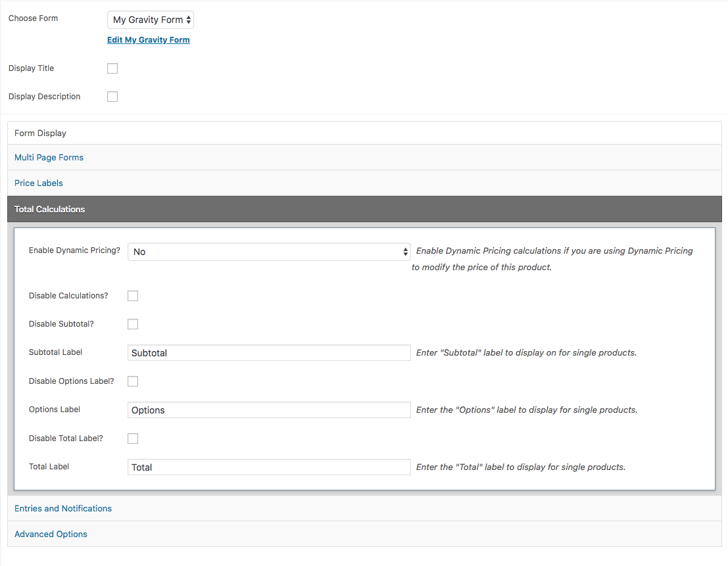Image resolution: width=728 pixels, height=566 pixels.
Task: Open the Enable Dynamic Pricing dropdown
Action: tap(269, 252)
